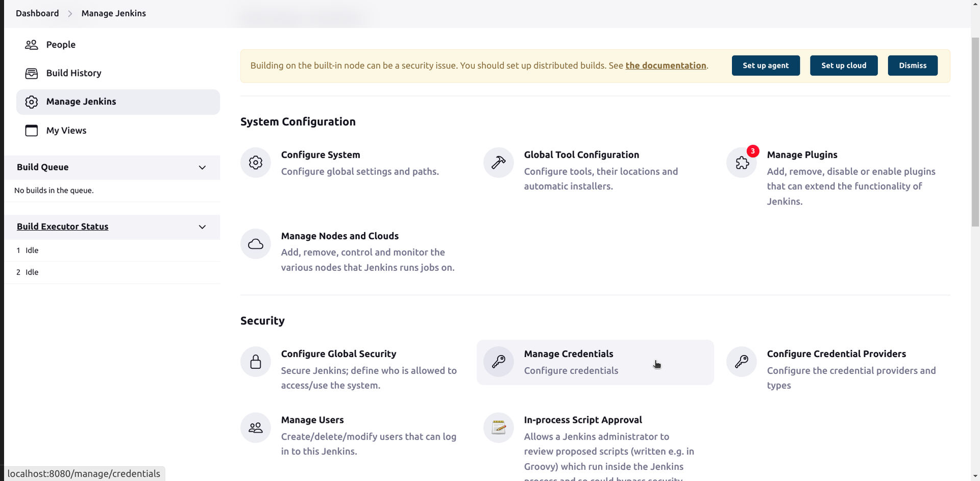This screenshot has width=980, height=481.
Task: Open the documentation link in warning
Action: pyautogui.click(x=666, y=66)
